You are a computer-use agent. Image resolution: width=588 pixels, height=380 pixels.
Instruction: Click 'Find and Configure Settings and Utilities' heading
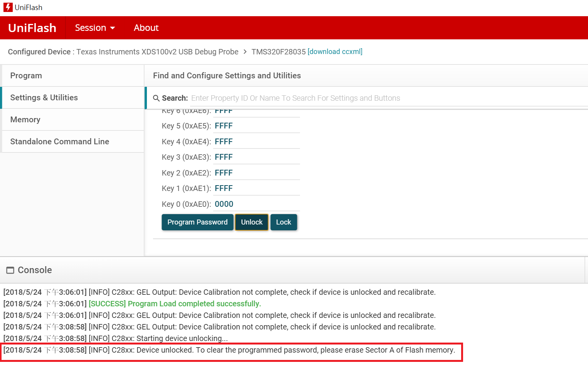pyautogui.click(x=227, y=76)
